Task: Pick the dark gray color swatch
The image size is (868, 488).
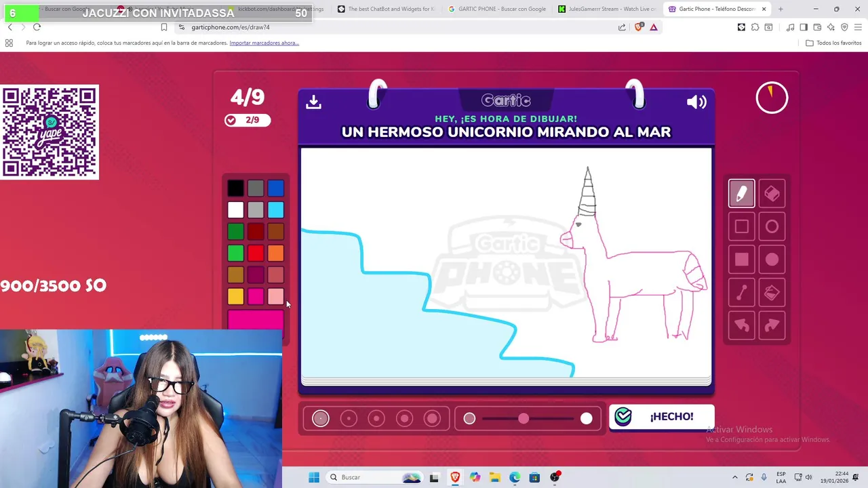Action: point(256,188)
